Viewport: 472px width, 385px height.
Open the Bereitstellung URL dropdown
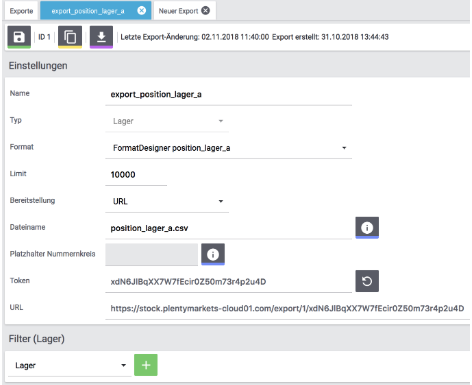point(167,201)
